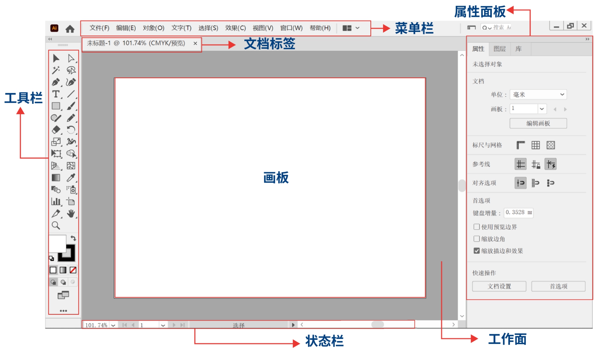Image resolution: width=600 pixels, height=364 pixels.
Task: Open the status bar 选择 pop-up arrow
Action: click(293, 325)
